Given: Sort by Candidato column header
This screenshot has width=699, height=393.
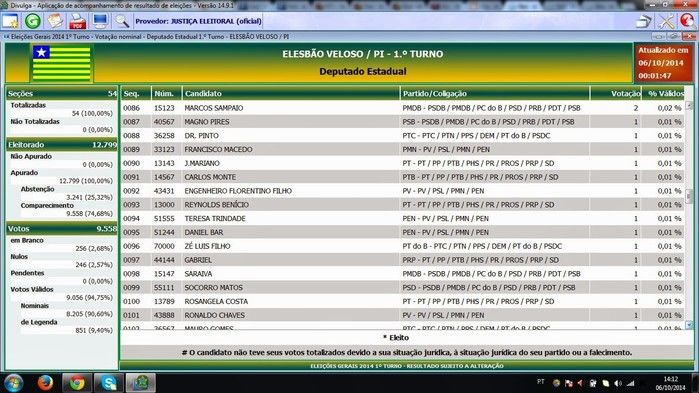Looking at the screenshot, I should pyautogui.click(x=291, y=93).
